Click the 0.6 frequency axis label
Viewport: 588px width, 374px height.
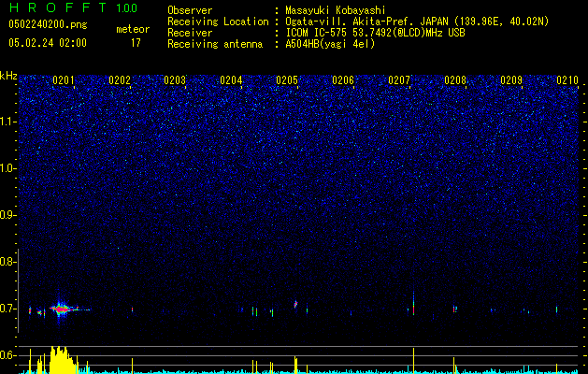pos(7,355)
